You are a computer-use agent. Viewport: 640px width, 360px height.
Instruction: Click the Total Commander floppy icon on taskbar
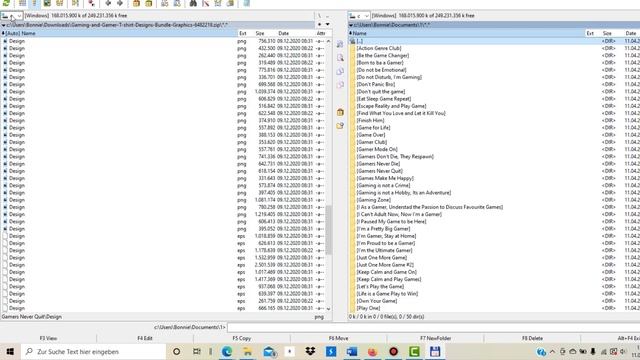435,351
